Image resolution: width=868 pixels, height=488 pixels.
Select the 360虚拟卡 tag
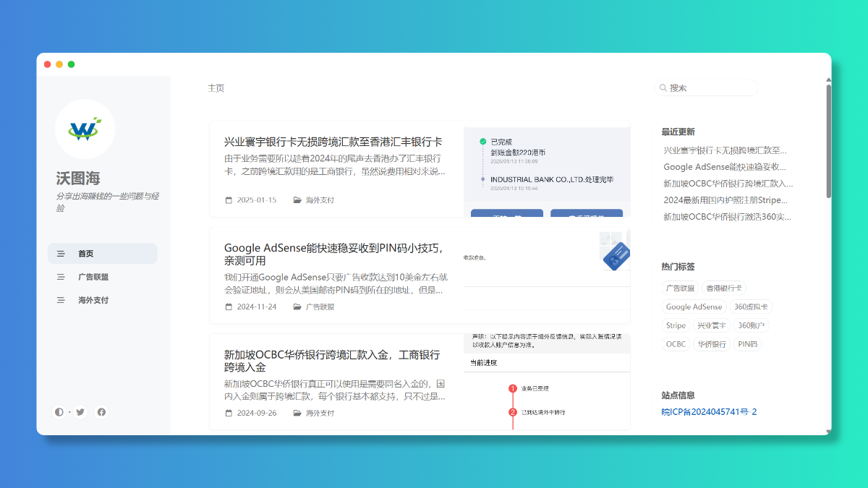tap(751, 307)
